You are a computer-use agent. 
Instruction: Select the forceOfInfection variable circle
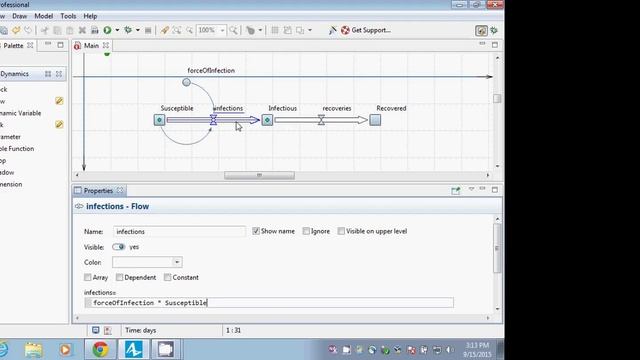point(186,82)
